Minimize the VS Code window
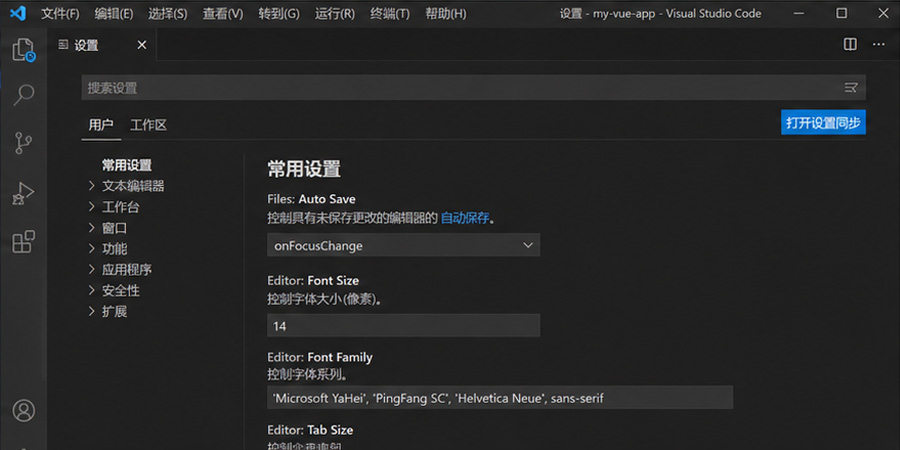The image size is (900, 450). coord(799,13)
